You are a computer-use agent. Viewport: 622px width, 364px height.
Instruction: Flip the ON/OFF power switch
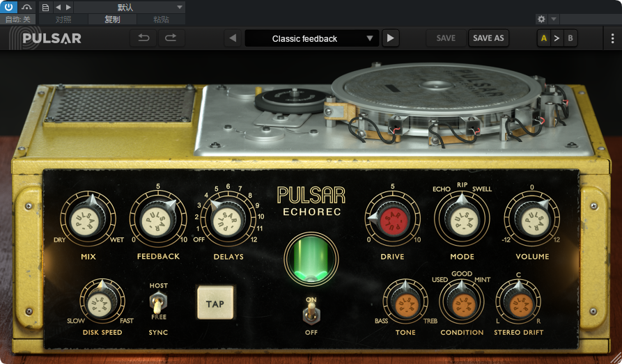[x=311, y=313]
